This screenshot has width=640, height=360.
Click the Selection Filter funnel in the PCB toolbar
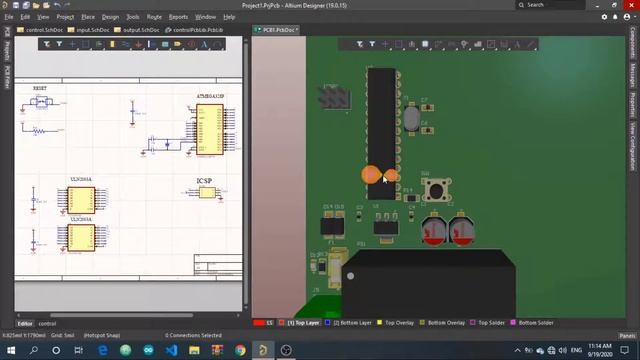click(360, 44)
